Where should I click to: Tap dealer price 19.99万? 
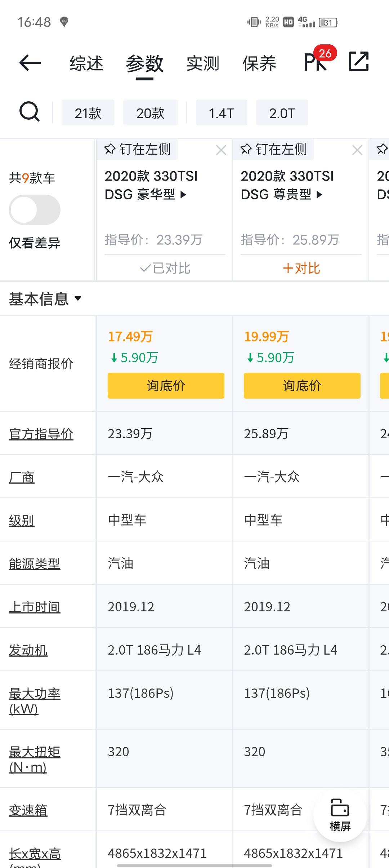267,337
